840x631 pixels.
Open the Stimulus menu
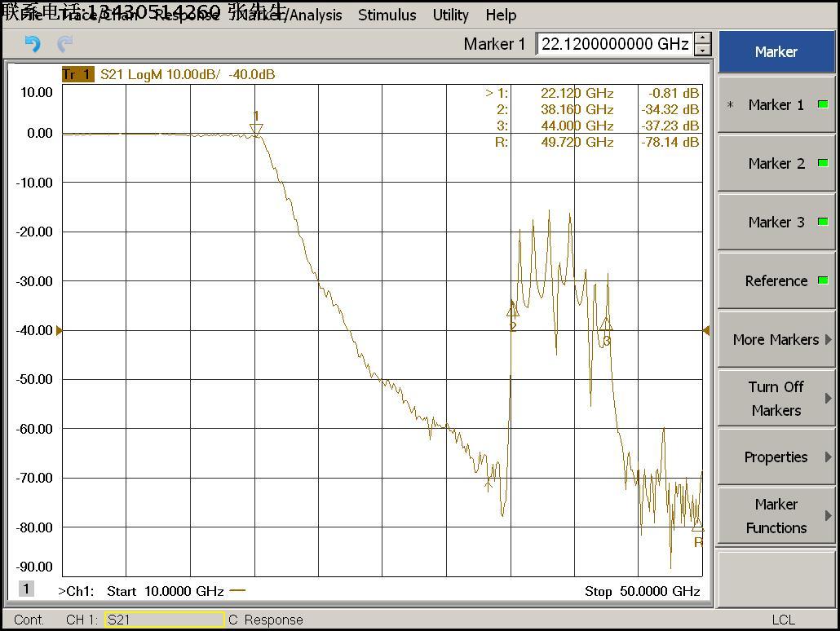387,15
